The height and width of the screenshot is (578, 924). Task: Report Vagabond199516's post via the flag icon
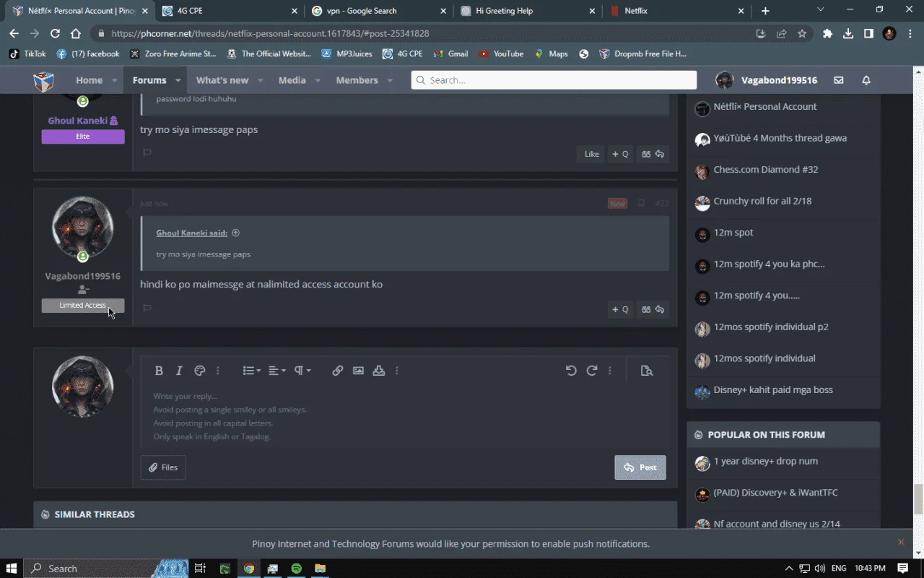pyautogui.click(x=147, y=308)
